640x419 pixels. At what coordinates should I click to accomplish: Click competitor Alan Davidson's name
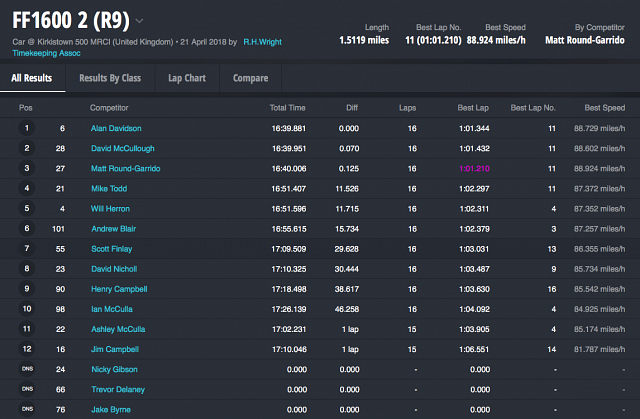115,128
